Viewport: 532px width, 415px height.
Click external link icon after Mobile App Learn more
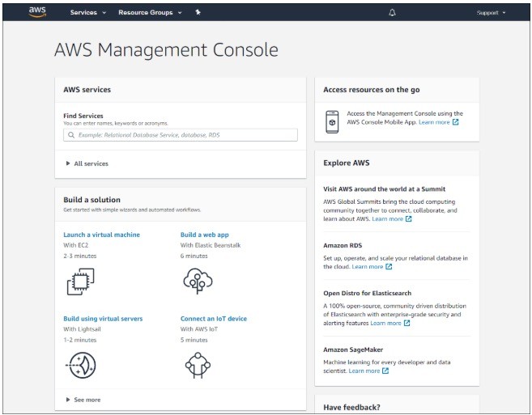point(456,122)
